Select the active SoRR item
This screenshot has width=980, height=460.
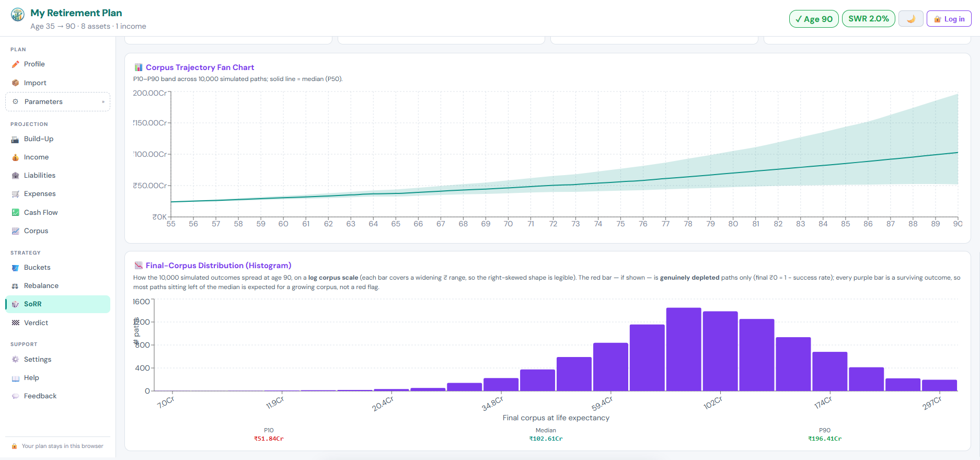tap(57, 304)
